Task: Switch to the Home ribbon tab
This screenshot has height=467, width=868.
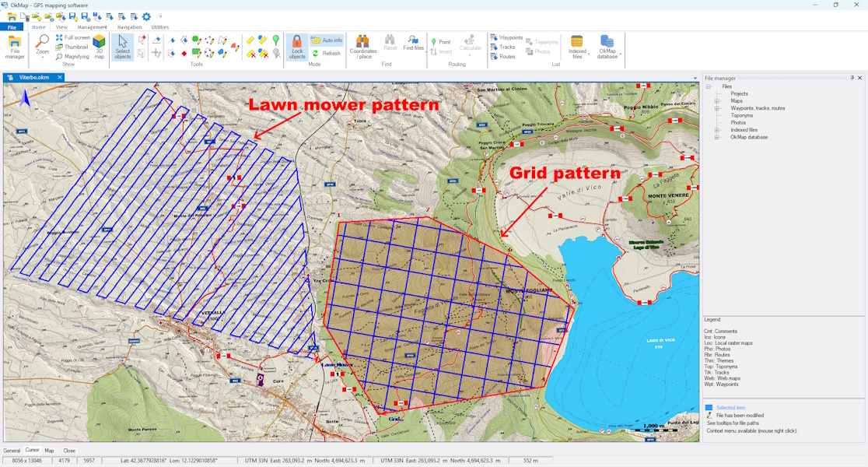Action: 39,27
